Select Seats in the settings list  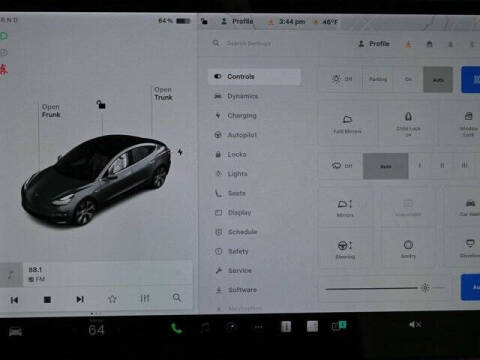[230, 193]
